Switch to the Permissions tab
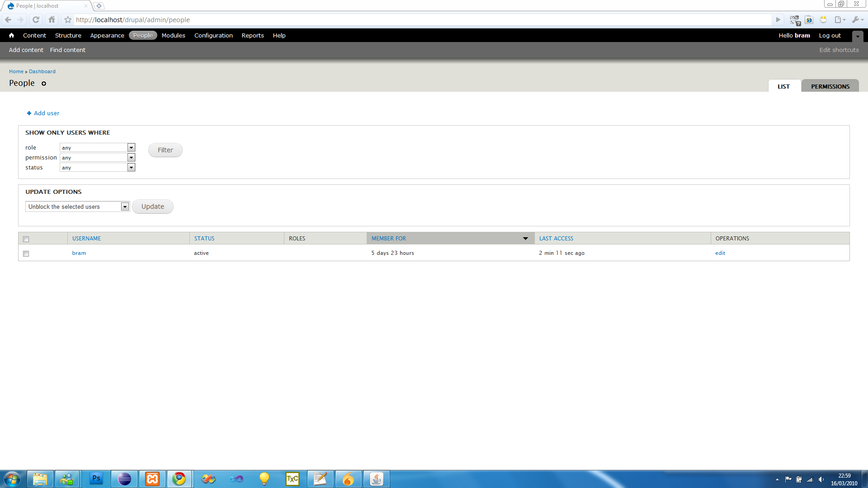Image resolution: width=868 pixels, height=488 pixels. coord(830,86)
